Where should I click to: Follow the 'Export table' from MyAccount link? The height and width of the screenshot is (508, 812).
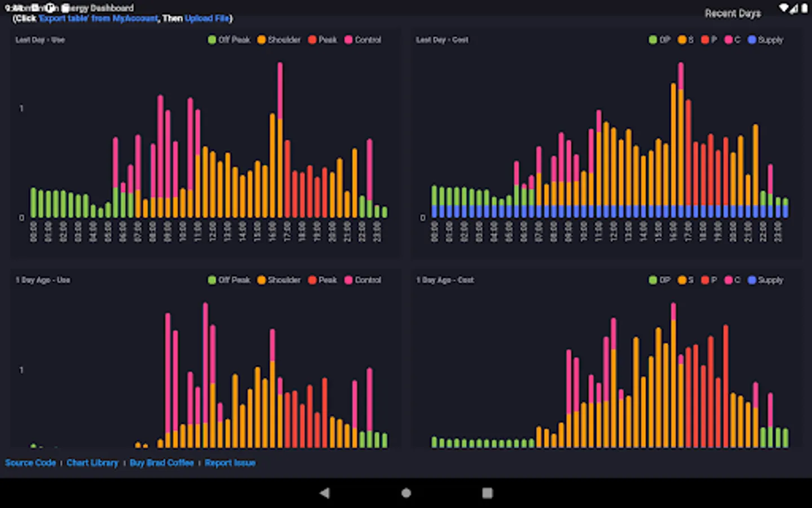(99, 19)
